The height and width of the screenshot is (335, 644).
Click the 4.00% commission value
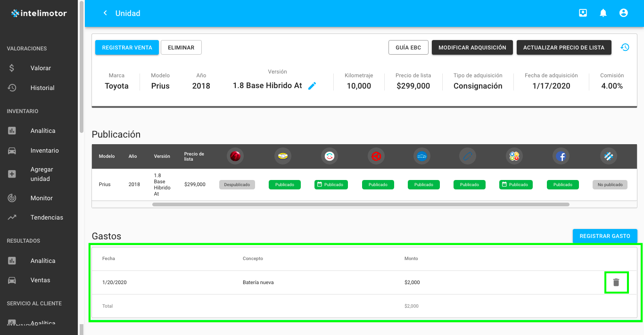612,86
